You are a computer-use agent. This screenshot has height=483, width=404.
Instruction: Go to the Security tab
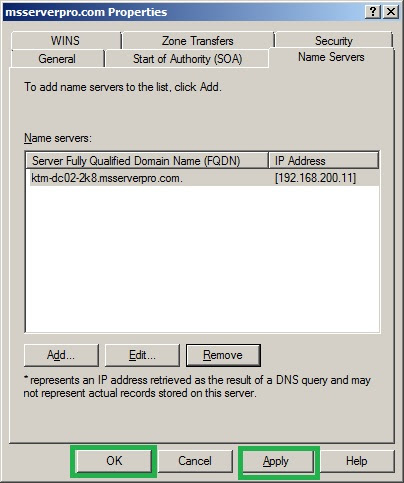coord(334,41)
